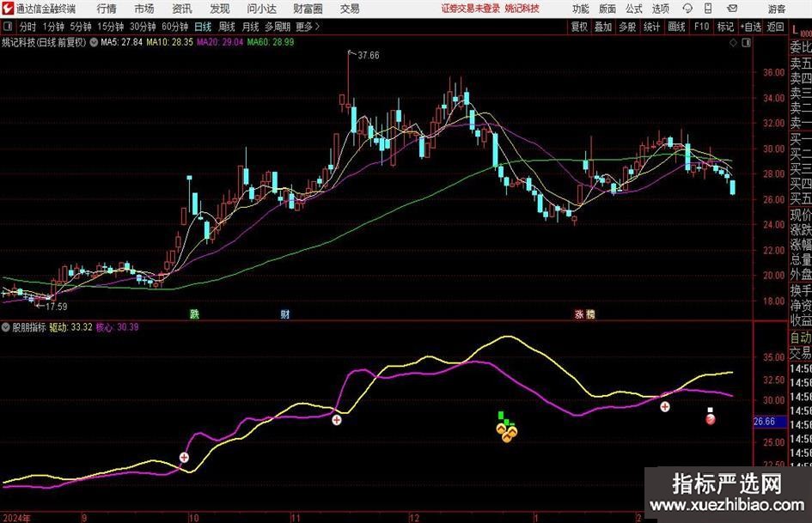
Task: Click the 财 info marker on chart
Action: pos(284,313)
